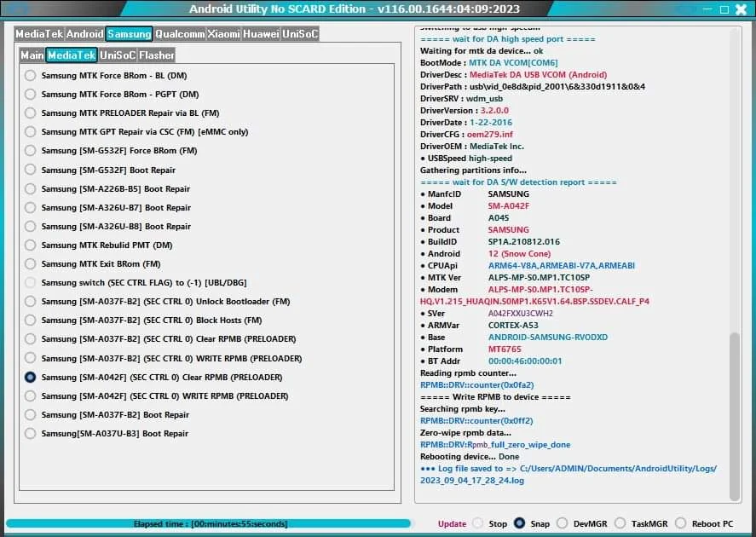Click the ANDROID-SAMSUNG-RVODXD base value

[x=548, y=338]
